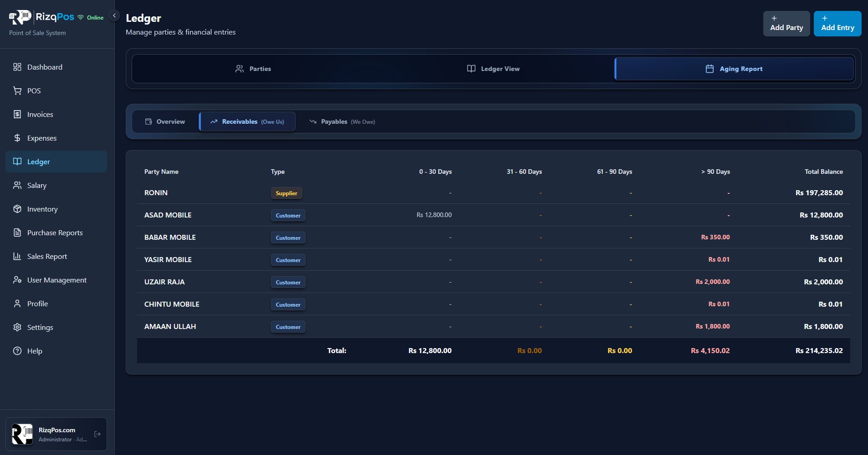The image size is (868, 455).
Task: Click the User Management icon
Action: click(17, 280)
